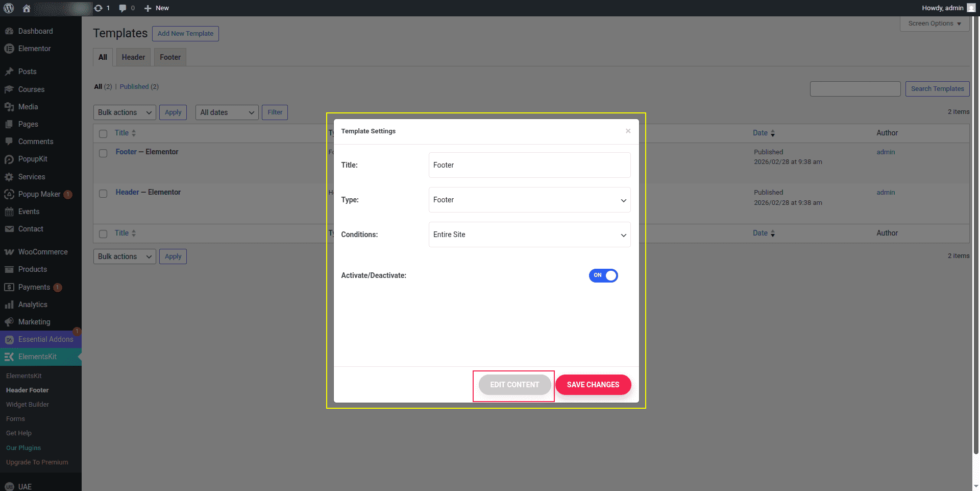This screenshot has height=491, width=980.
Task: Click the Title field containing Footer
Action: pos(529,165)
